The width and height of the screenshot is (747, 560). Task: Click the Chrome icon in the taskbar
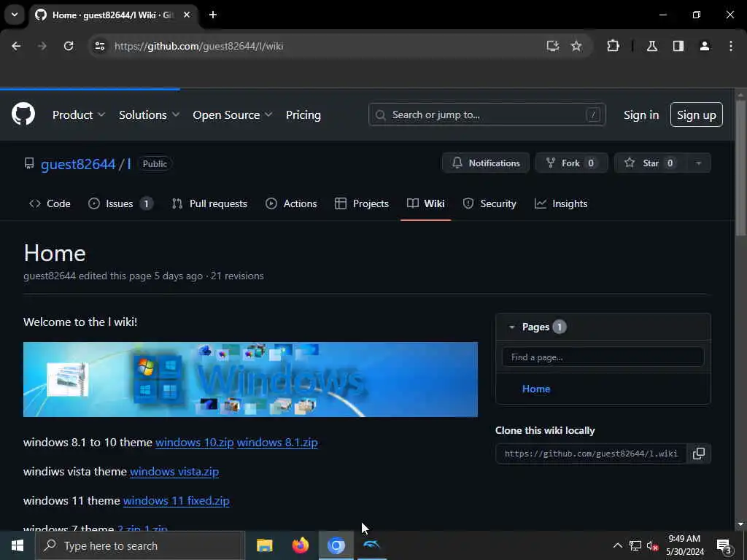336,545
